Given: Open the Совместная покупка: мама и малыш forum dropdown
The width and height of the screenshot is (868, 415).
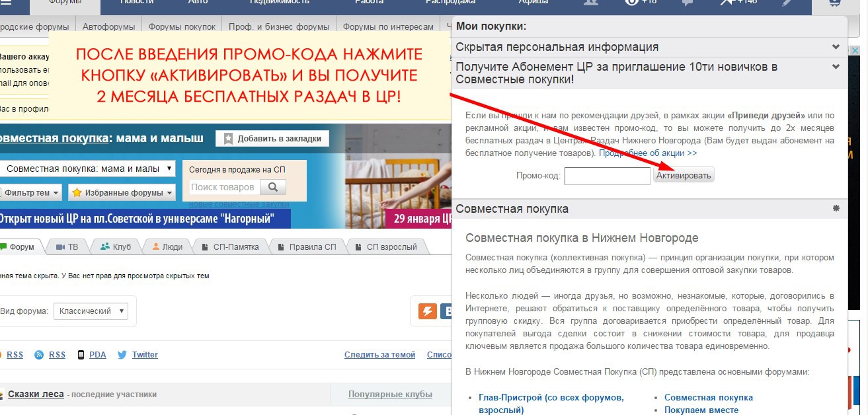Looking at the screenshot, I should coord(89,169).
